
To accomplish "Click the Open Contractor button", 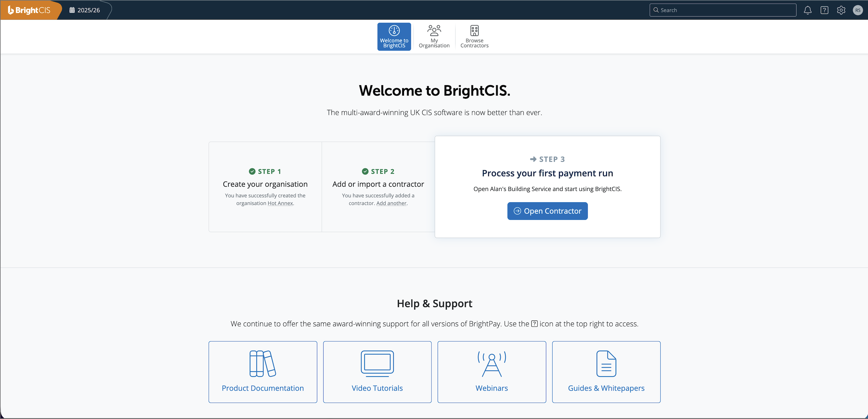I will click(x=547, y=211).
